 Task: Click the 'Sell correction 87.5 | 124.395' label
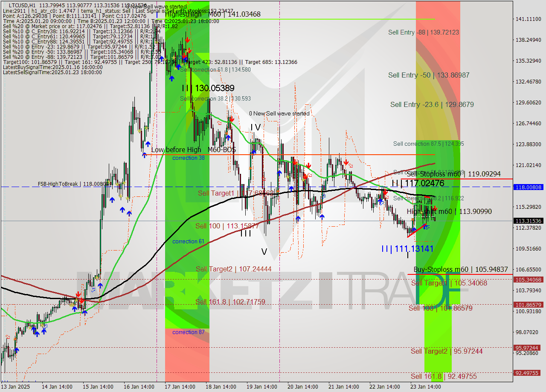point(428,144)
